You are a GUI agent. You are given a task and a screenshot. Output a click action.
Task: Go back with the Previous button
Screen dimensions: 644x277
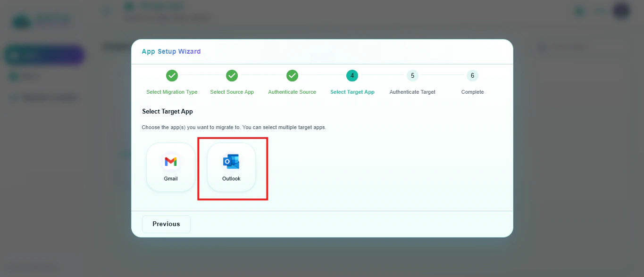click(x=166, y=224)
